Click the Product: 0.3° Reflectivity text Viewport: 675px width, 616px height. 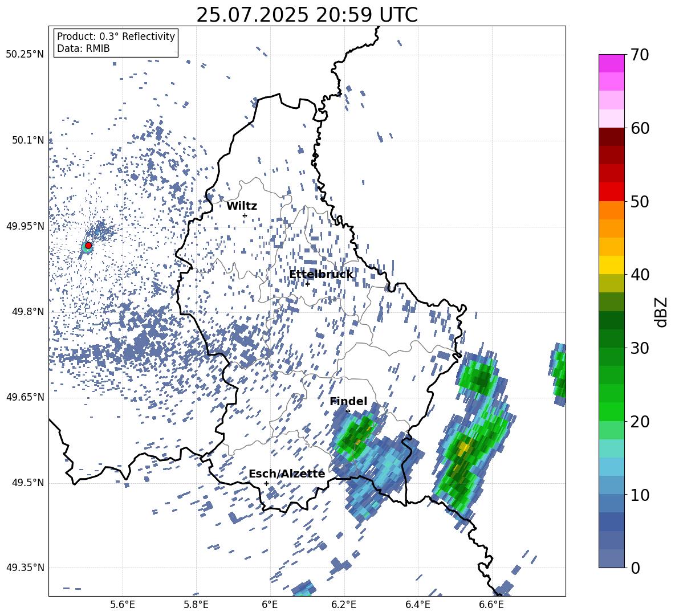point(116,36)
